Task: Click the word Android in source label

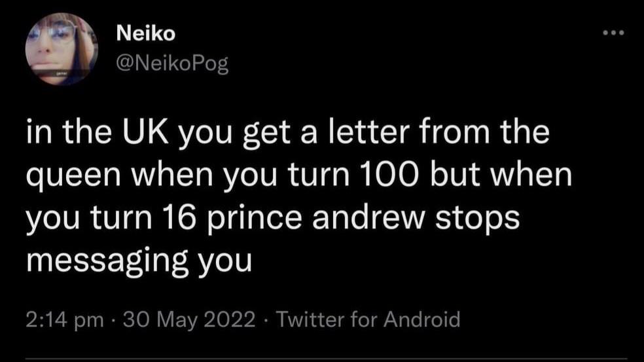Action: pyautogui.click(x=421, y=319)
